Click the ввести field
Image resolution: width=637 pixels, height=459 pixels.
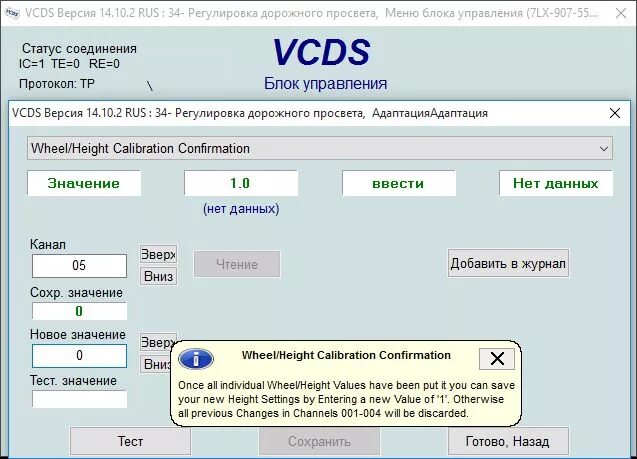(398, 183)
